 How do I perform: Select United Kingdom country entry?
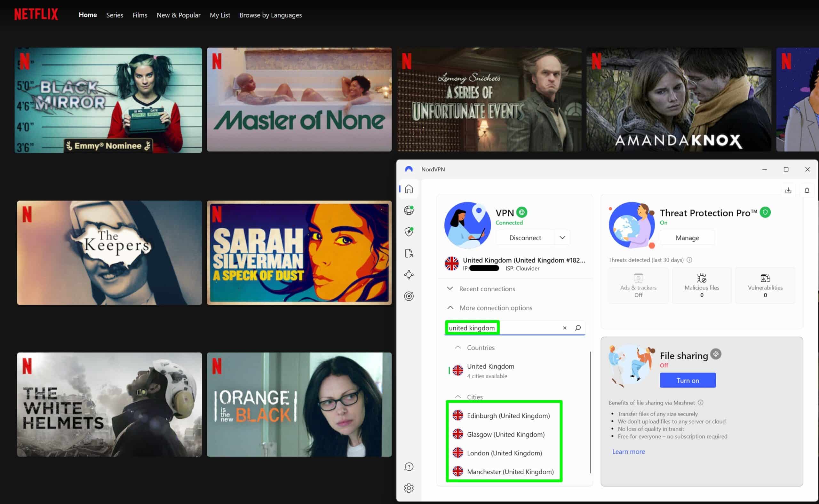(x=517, y=371)
